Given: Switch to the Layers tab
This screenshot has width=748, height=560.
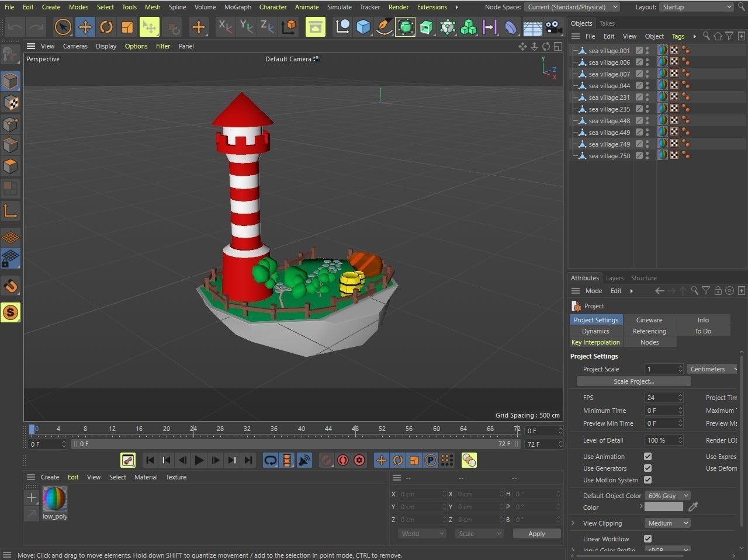Looking at the screenshot, I should point(615,278).
